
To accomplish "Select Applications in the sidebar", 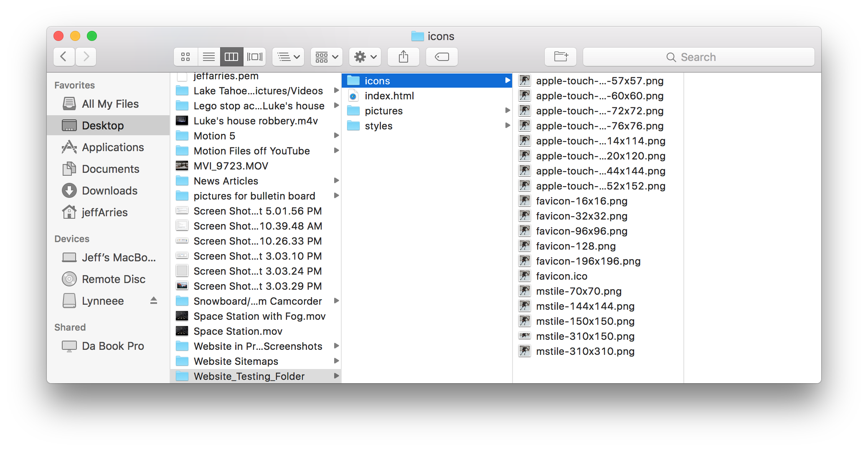I will tap(112, 147).
